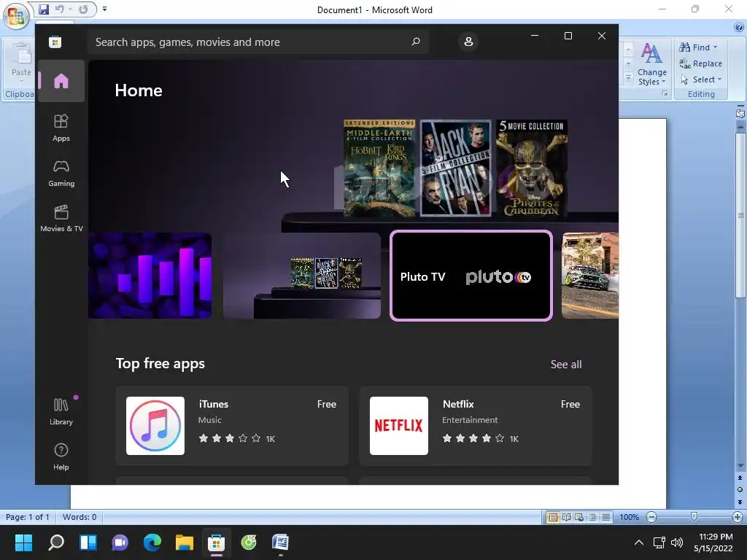Click the iTunes star rating
The width and height of the screenshot is (747, 560).
230,438
